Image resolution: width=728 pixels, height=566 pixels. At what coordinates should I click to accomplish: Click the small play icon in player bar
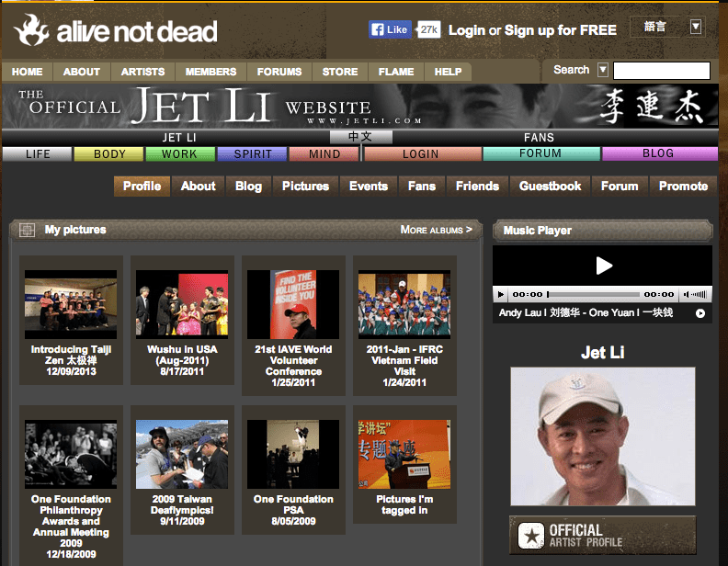500,294
